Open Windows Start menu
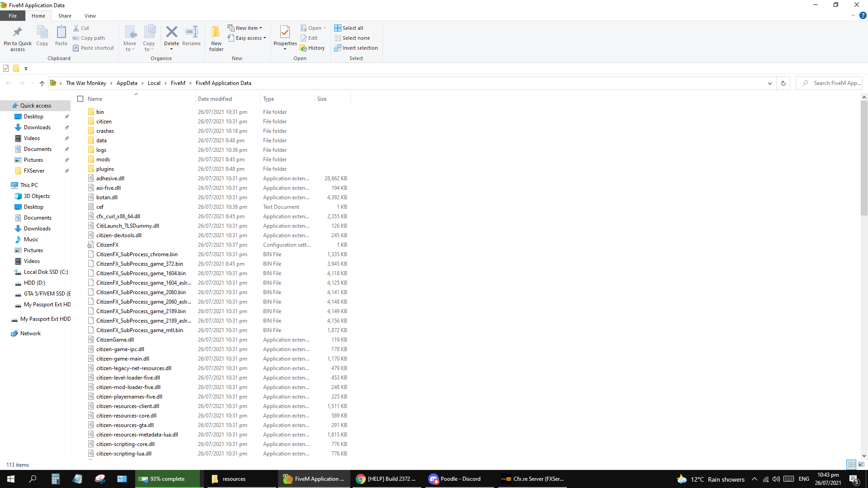This screenshot has height=488, width=868. coord(11,479)
